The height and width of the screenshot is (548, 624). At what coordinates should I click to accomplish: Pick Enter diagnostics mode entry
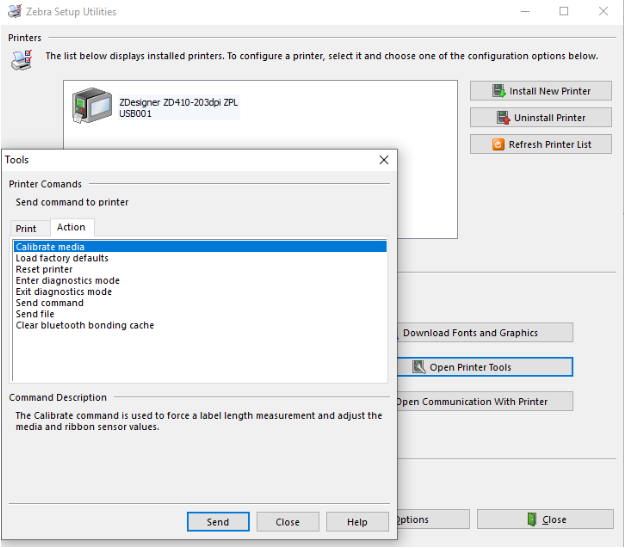click(x=67, y=281)
